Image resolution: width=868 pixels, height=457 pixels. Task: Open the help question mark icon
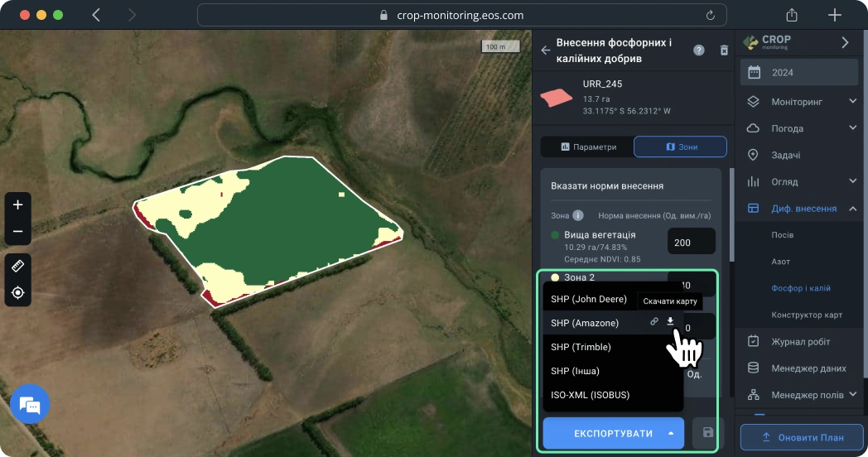tap(699, 51)
